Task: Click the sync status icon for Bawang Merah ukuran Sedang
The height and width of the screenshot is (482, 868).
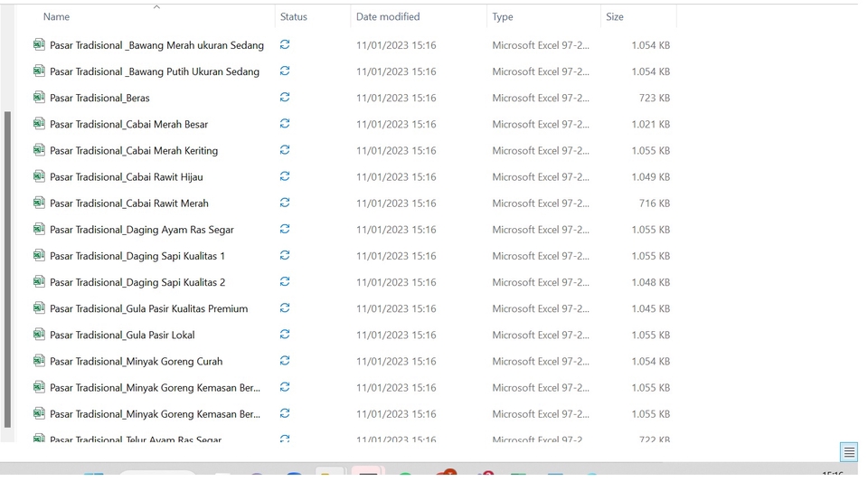Action: click(x=285, y=45)
